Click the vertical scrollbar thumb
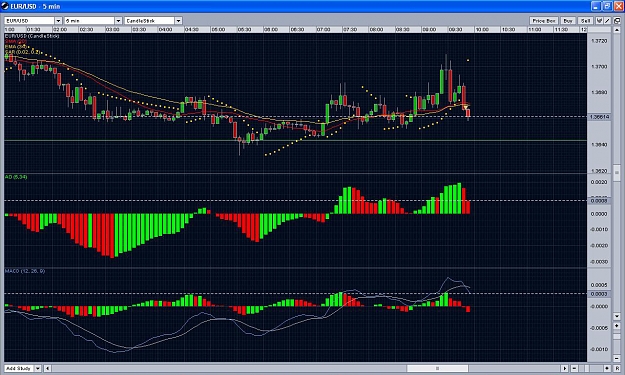The height and width of the screenshot is (375, 625). [617, 173]
